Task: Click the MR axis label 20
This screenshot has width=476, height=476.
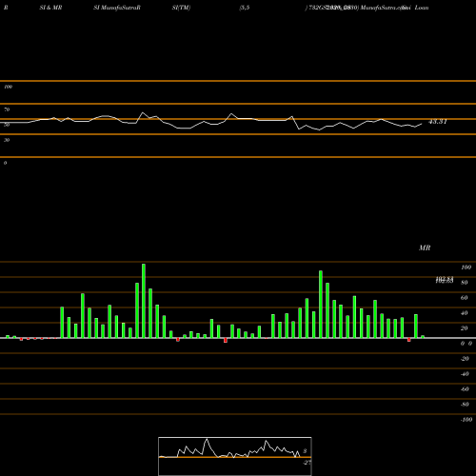Action: tap(465, 328)
